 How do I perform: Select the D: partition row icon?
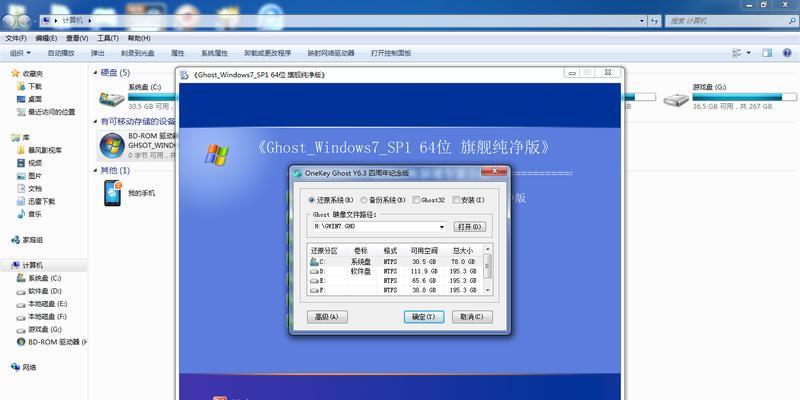pos(314,271)
